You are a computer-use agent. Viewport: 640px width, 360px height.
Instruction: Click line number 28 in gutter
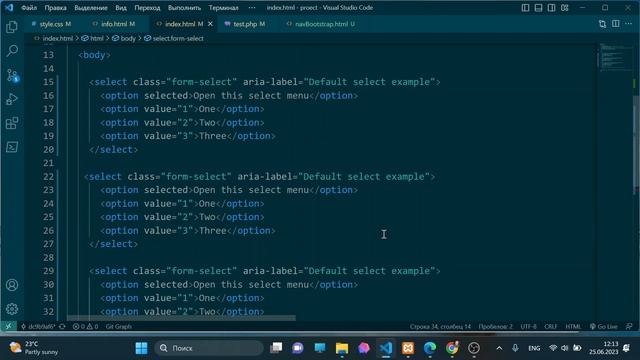point(48,257)
